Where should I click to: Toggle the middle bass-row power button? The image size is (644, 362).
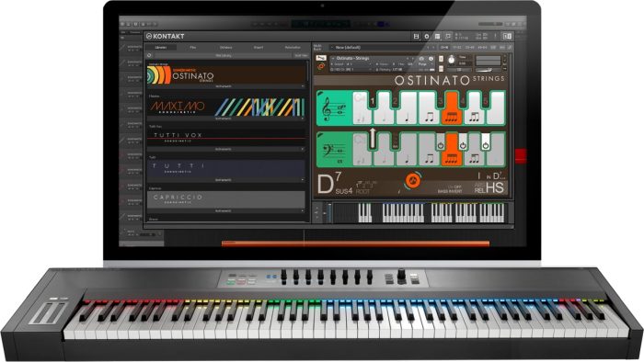point(463,145)
